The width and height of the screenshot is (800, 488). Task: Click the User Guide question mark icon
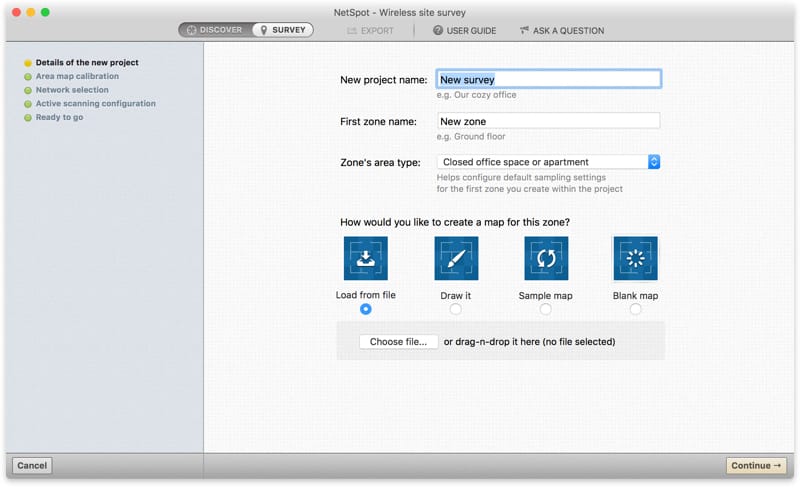(438, 30)
